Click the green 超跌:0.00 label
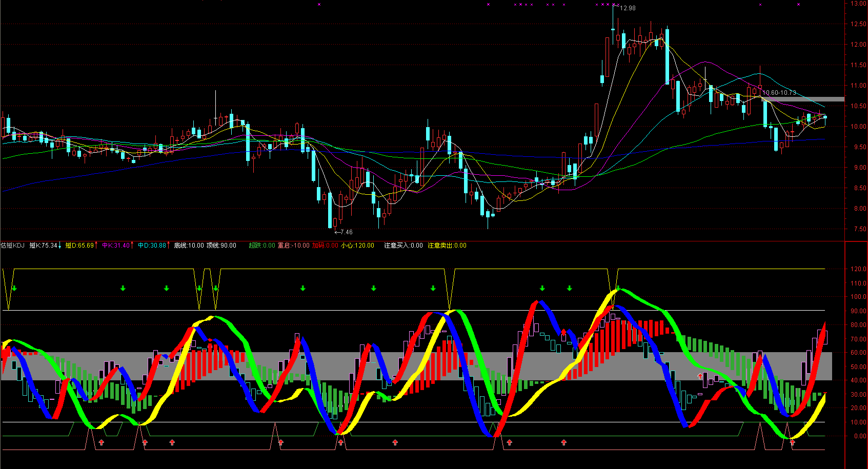 click(x=262, y=246)
